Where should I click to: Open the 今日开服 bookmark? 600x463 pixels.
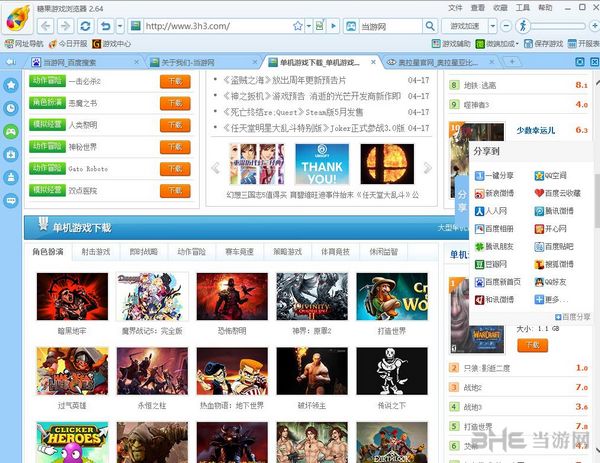click(x=68, y=44)
